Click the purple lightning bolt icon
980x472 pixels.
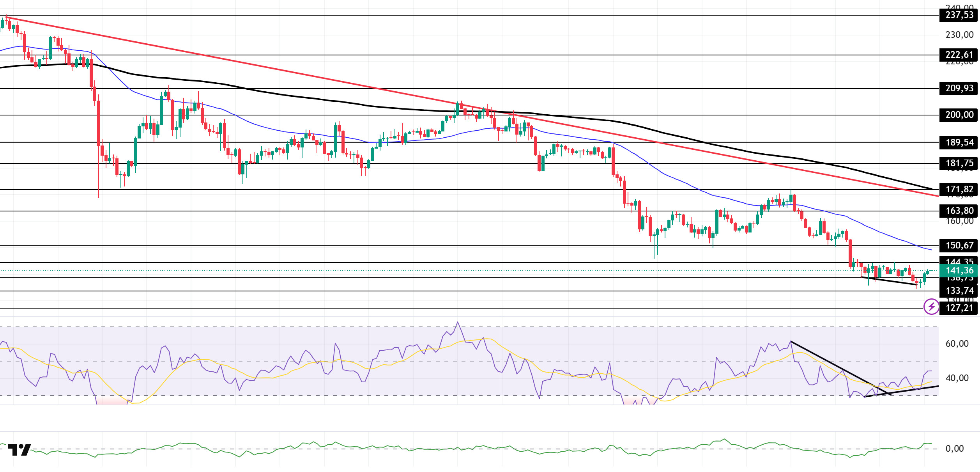pyautogui.click(x=931, y=307)
